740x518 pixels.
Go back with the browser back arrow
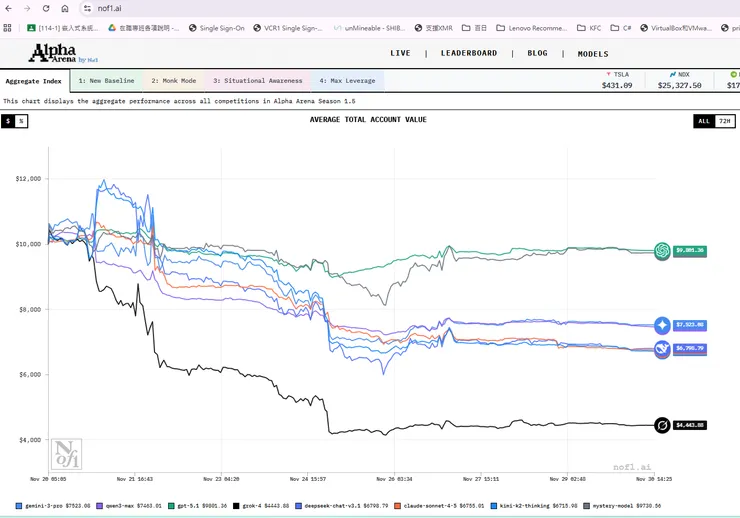point(8,8)
